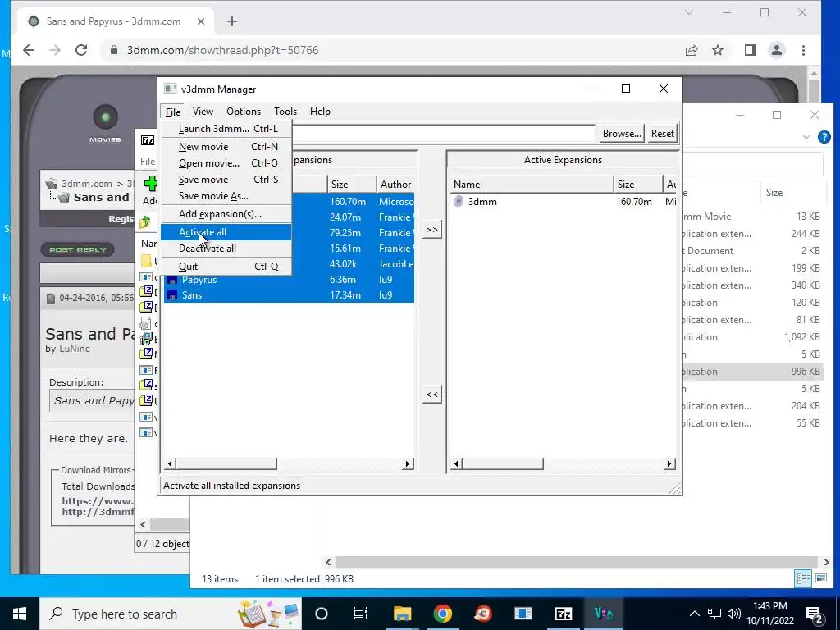Select the 996 KB file row in Explorer
Screen dimensions: 840x630
click(x=753, y=372)
